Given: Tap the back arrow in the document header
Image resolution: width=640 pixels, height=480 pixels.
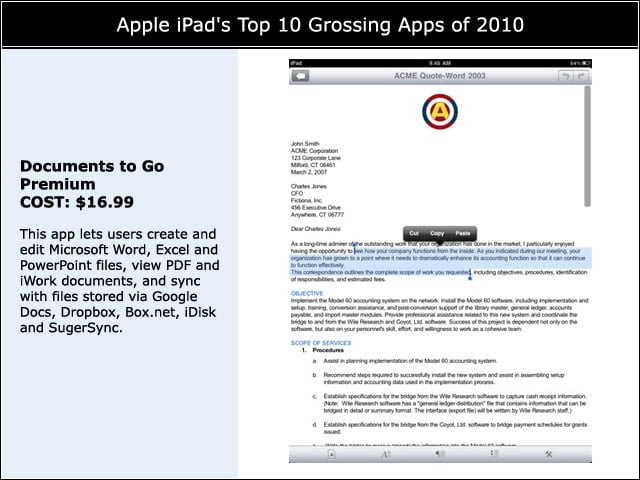Looking at the screenshot, I should click(x=300, y=76).
